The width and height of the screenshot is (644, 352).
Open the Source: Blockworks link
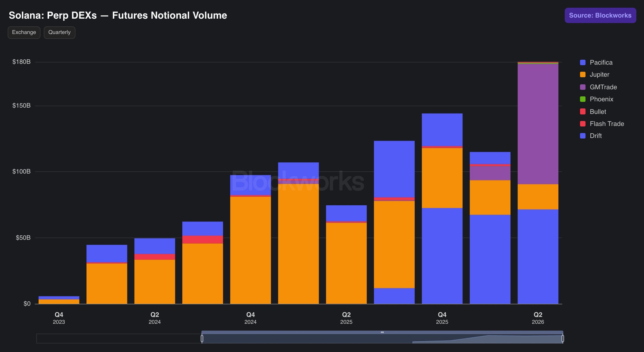pyautogui.click(x=600, y=15)
